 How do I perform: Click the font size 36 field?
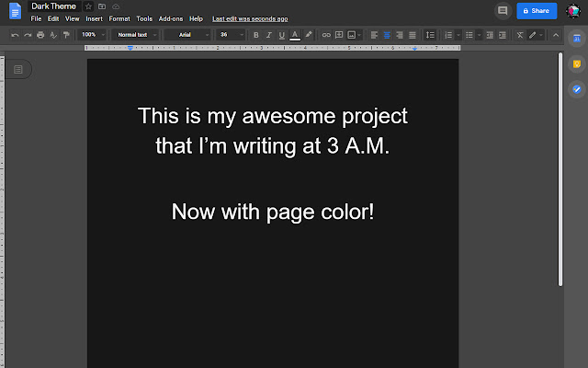coord(225,35)
